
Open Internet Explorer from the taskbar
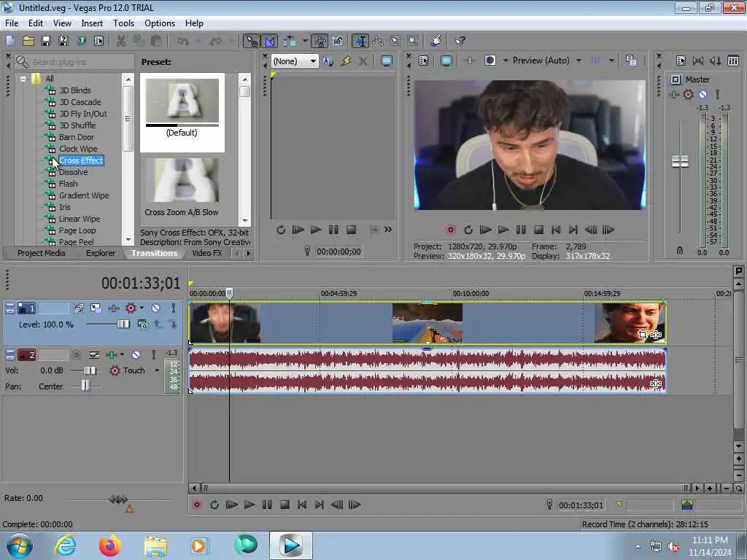pyautogui.click(x=65, y=545)
